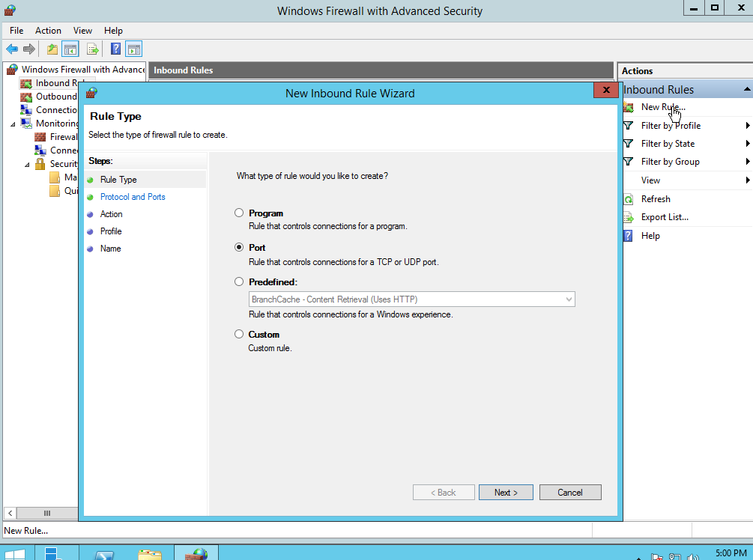The width and height of the screenshot is (753, 560).
Task: Click the wizard title bar firewall icon
Action: 91,93
